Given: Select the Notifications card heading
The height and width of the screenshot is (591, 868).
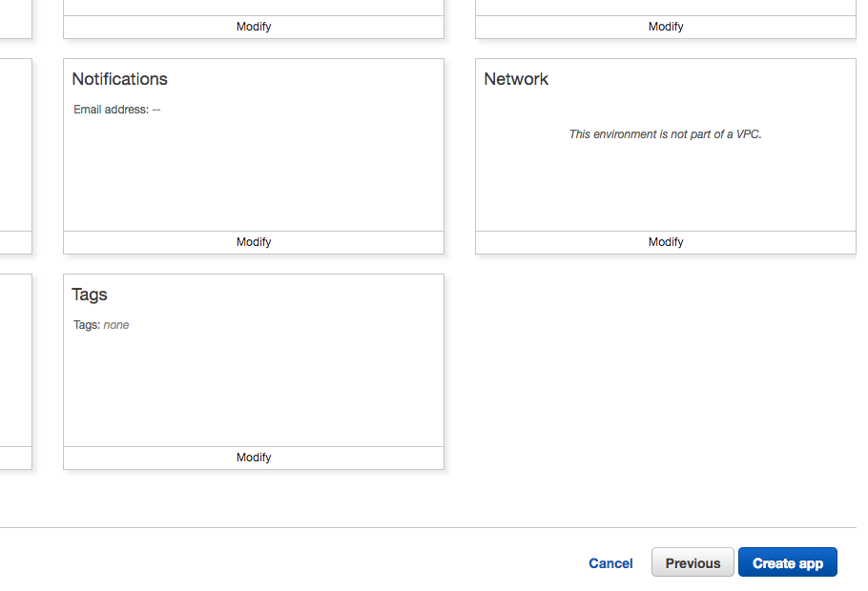Looking at the screenshot, I should 119,79.
